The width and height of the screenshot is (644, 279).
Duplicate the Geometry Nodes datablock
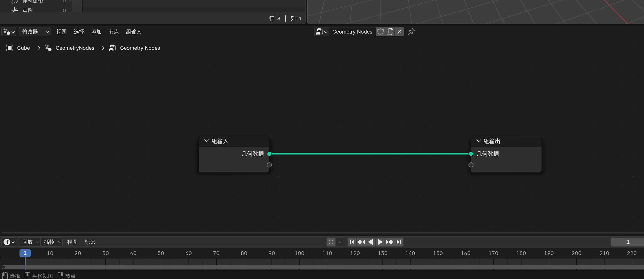[x=390, y=32]
